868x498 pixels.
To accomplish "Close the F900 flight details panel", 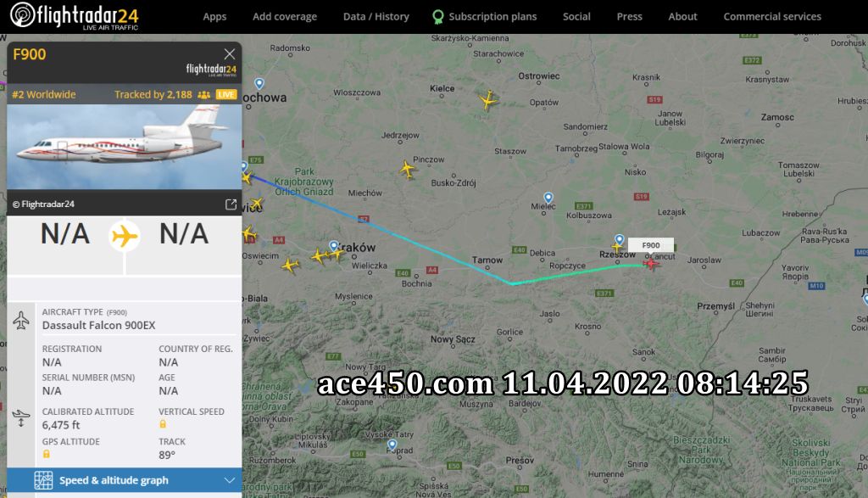I will 230,53.
